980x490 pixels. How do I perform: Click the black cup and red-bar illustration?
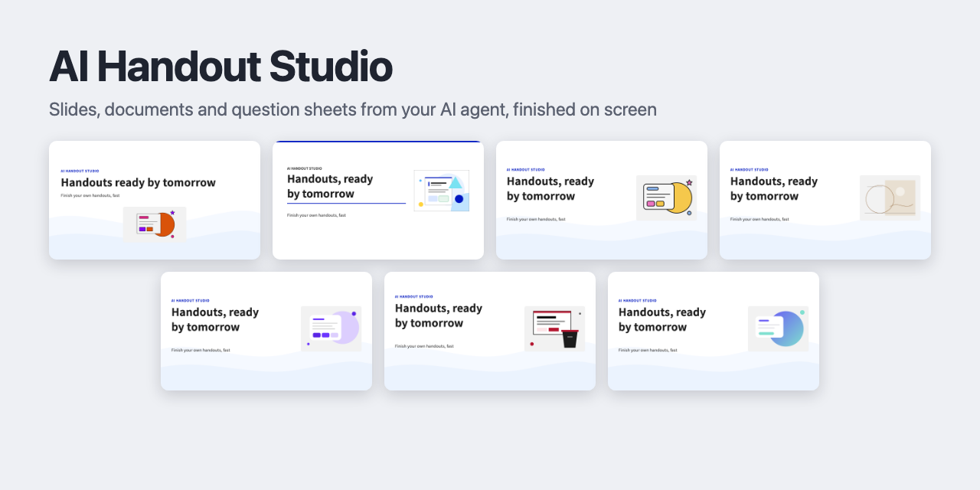point(554,328)
